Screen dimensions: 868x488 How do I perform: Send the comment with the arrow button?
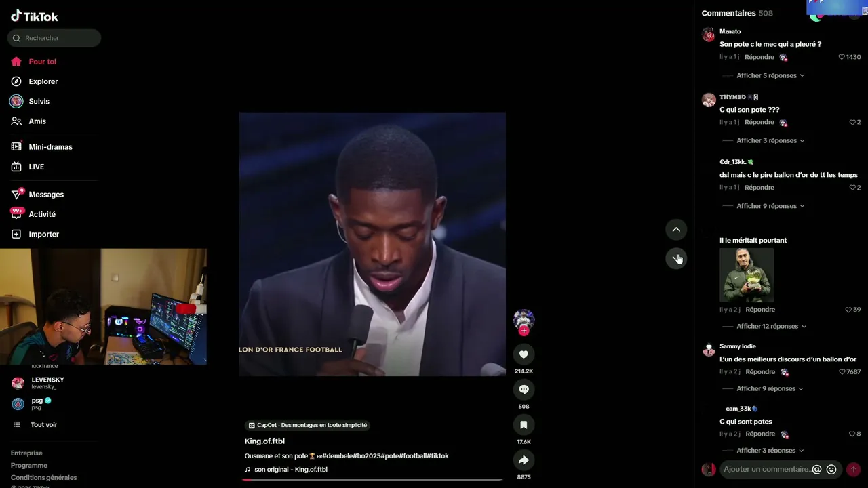[853, 469]
